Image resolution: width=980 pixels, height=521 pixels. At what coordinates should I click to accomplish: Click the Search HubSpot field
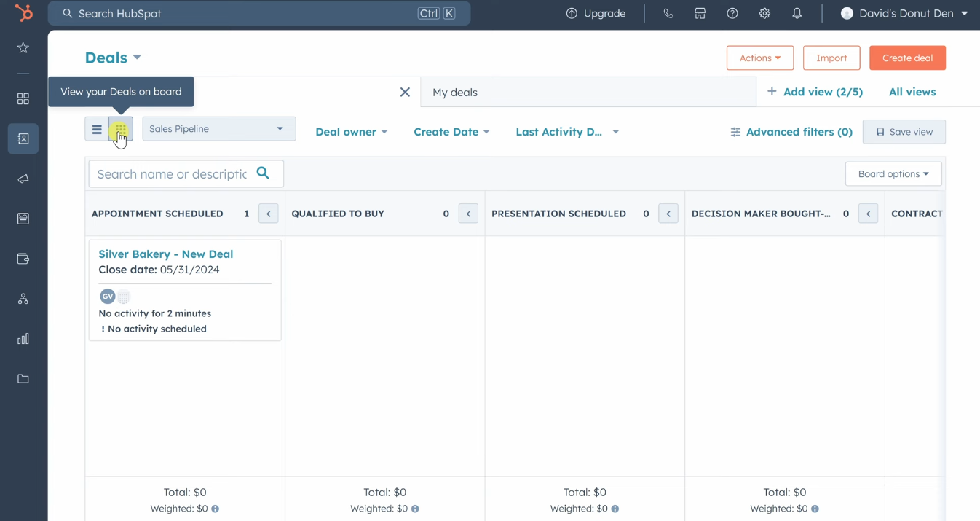259,13
